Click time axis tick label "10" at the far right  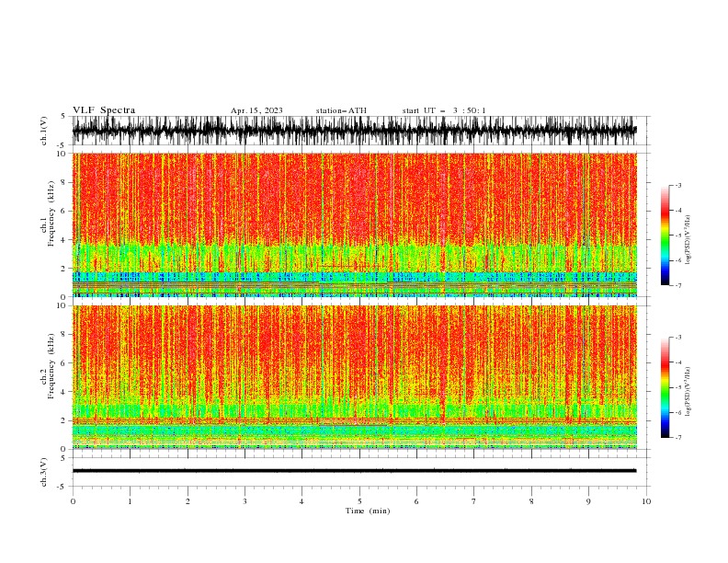tap(646, 501)
